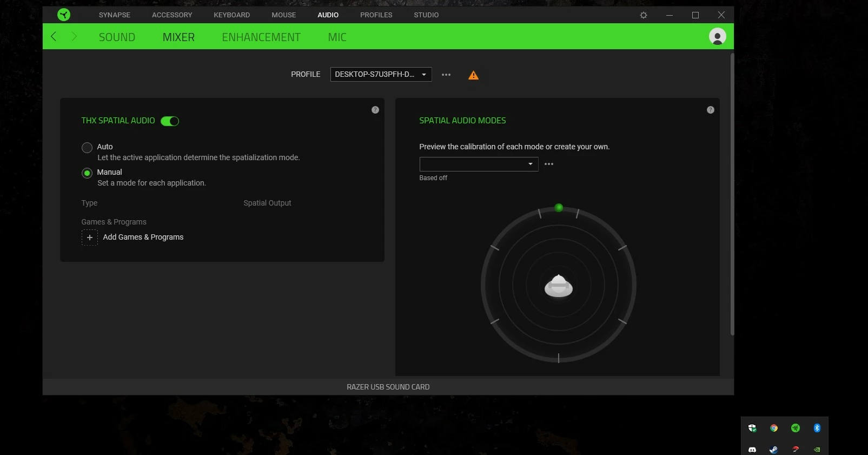Click the orange warning triangle beside the profile
868x455 pixels.
[x=473, y=75]
